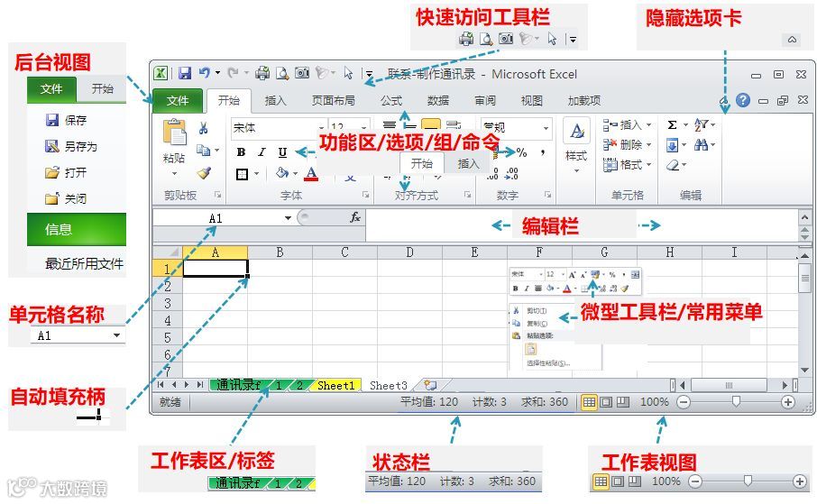This screenshot has height=504, width=817.
Task: Apply Percent Style in the number group
Action: coord(521,152)
